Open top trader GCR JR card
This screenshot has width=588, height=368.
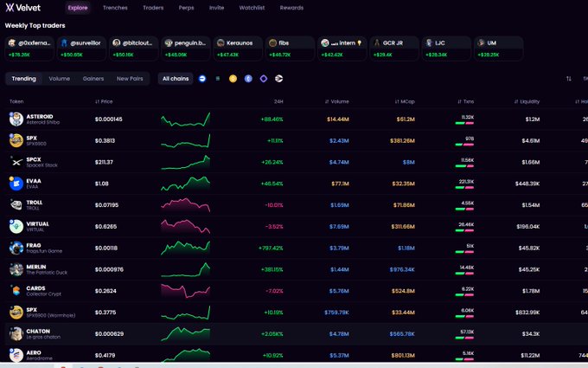tap(394, 48)
